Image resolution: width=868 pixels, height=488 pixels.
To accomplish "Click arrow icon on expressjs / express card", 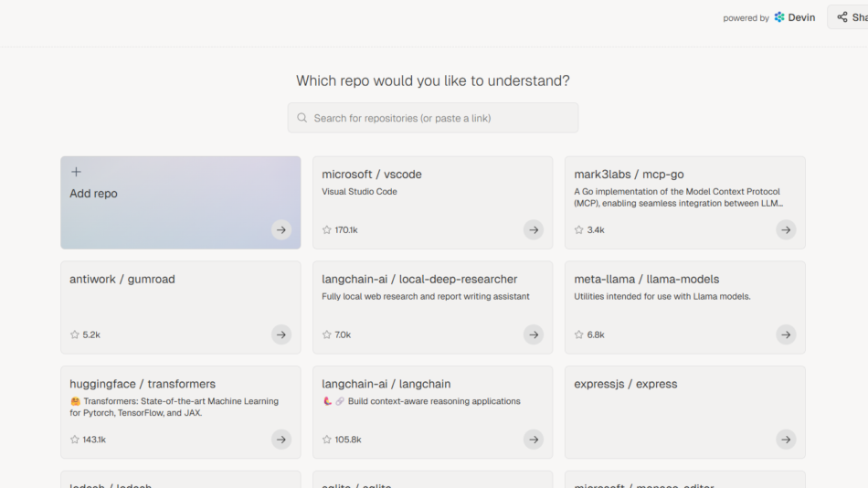I will point(786,440).
